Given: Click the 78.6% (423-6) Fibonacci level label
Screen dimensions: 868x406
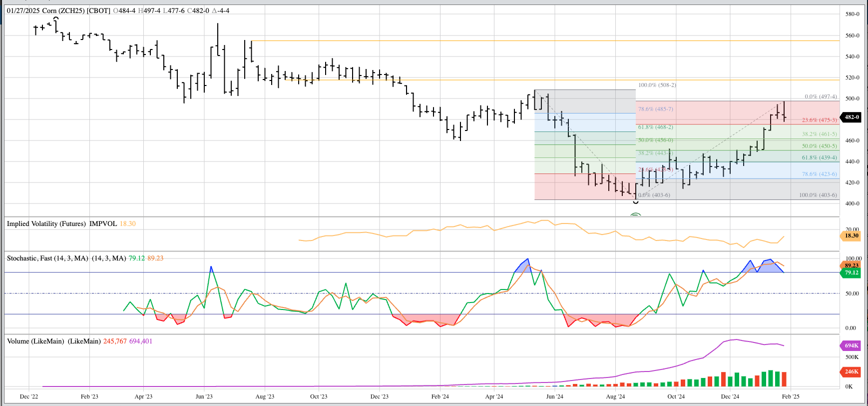Looking at the screenshot, I should (819, 174).
